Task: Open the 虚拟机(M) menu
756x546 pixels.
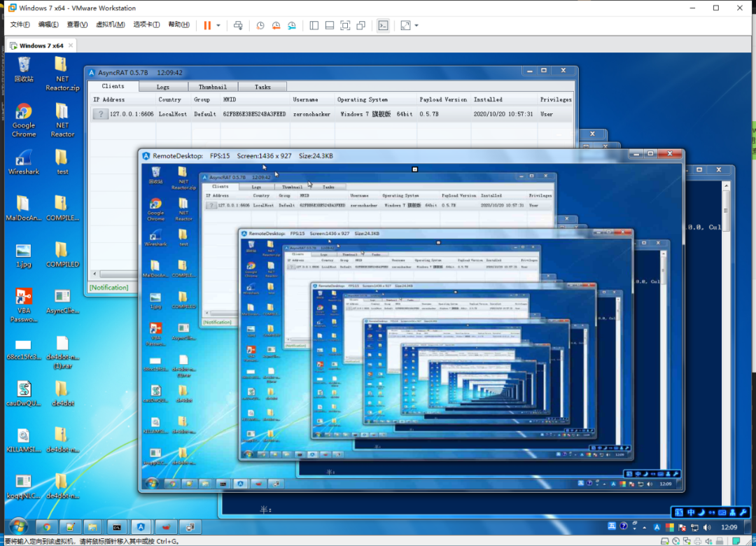Action: tap(111, 24)
